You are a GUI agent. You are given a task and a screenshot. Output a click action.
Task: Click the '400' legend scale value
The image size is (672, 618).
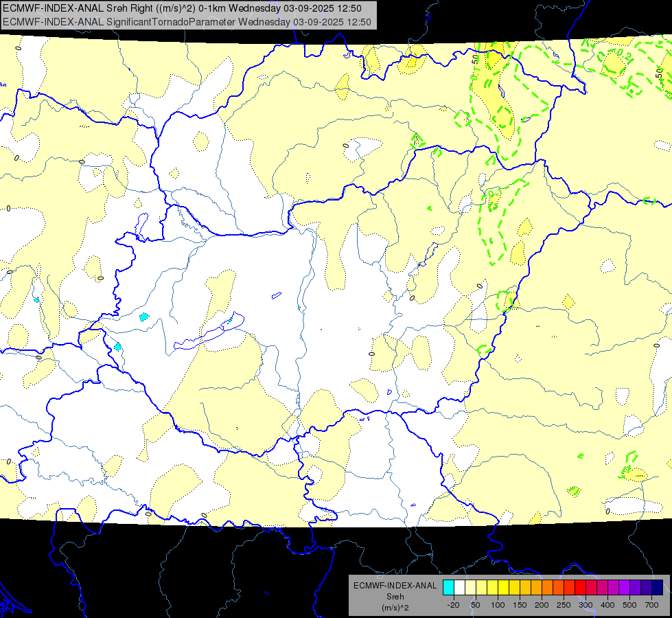(x=607, y=605)
